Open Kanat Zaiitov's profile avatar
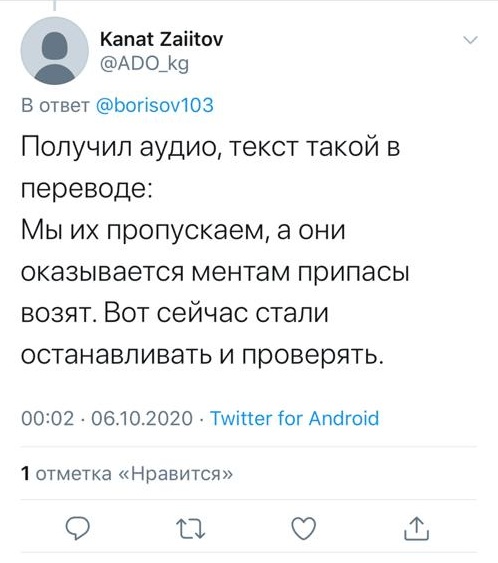The image size is (498, 563). [x=55, y=51]
